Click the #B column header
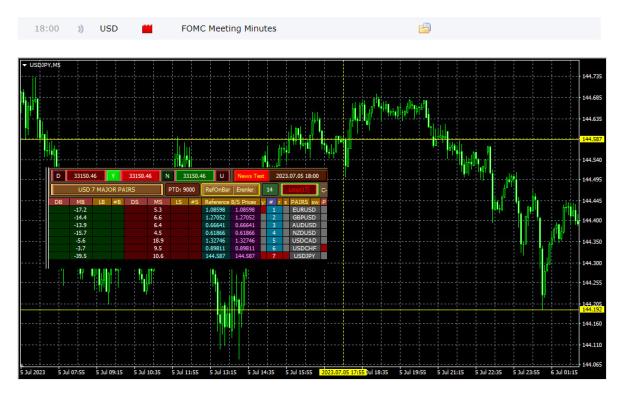Screen dimensions: 625x398 [118, 202]
